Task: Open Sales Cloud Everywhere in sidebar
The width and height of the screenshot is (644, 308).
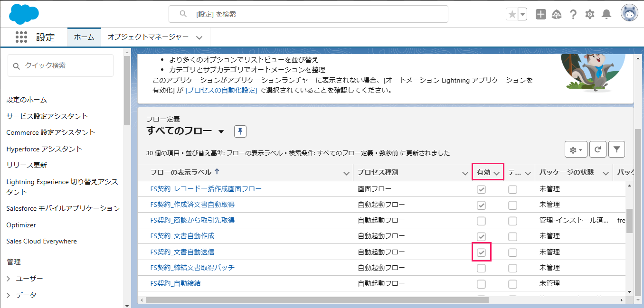Action: click(42, 241)
